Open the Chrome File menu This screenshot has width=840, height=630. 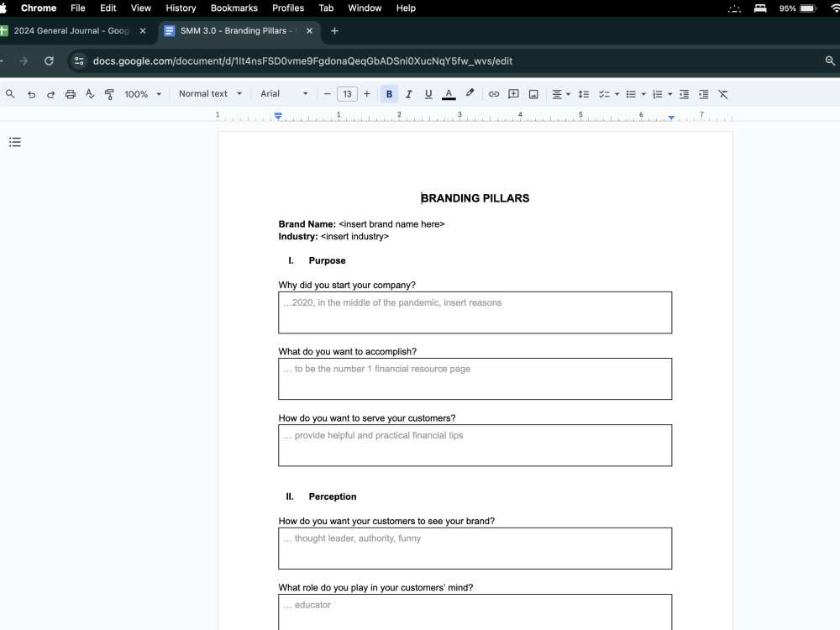point(77,8)
